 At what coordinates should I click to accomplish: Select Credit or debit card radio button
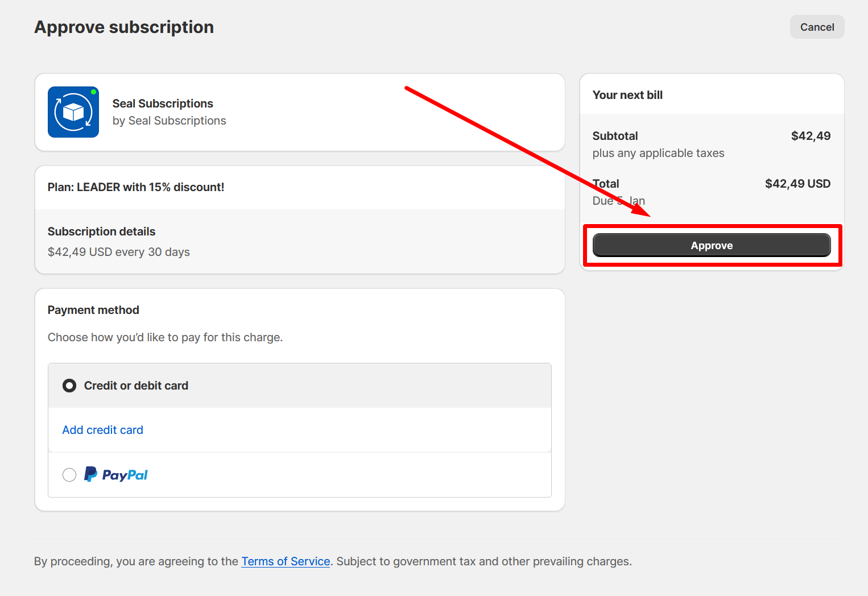tap(69, 386)
